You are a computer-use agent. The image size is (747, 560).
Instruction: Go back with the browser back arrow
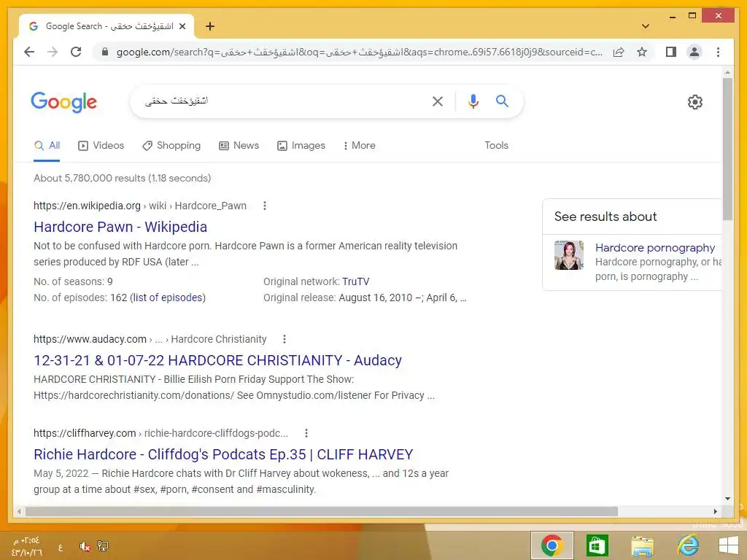coord(29,52)
